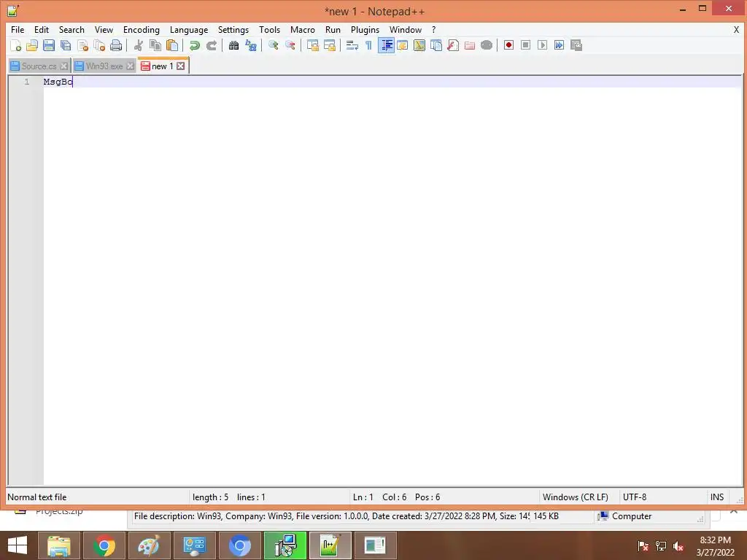Open the Search menu
This screenshot has width=747, height=560.
(x=71, y=29)
